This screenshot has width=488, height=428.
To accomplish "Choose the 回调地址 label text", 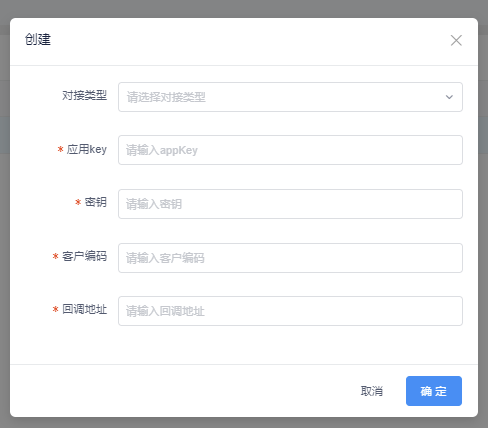I will (84, 309).
